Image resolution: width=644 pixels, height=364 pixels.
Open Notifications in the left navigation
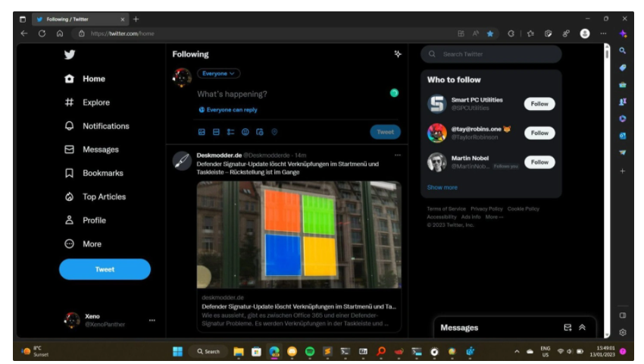[x=97, y=126]
